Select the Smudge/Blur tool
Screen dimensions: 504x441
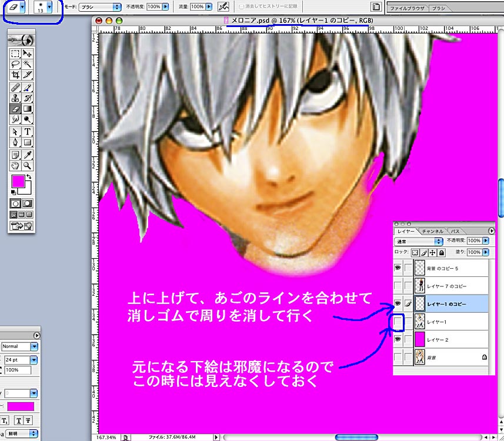pyautogui.click(x=15, y=120)
